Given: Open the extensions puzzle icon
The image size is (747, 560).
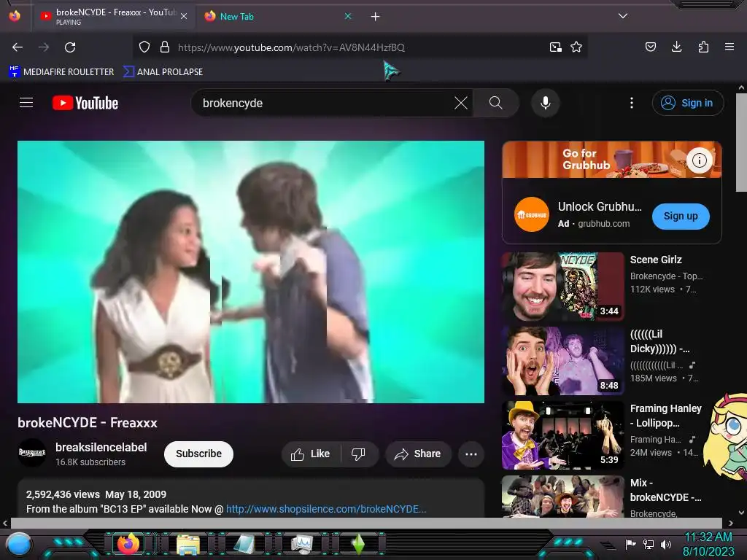Looking at the screenshot, I should pyautogui.click(x=703, y=47).
